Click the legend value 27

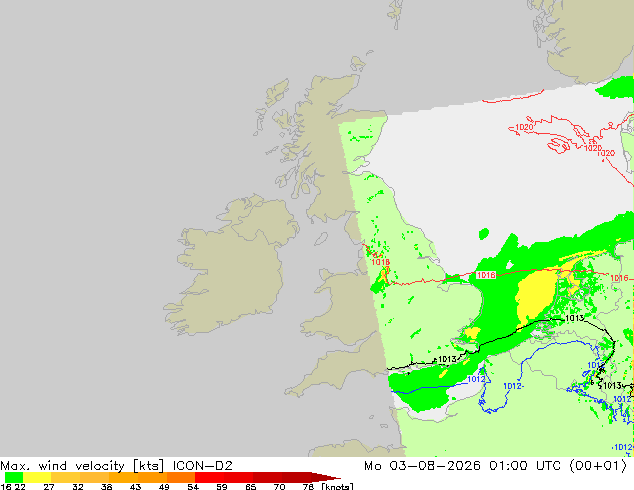(49, 486)
